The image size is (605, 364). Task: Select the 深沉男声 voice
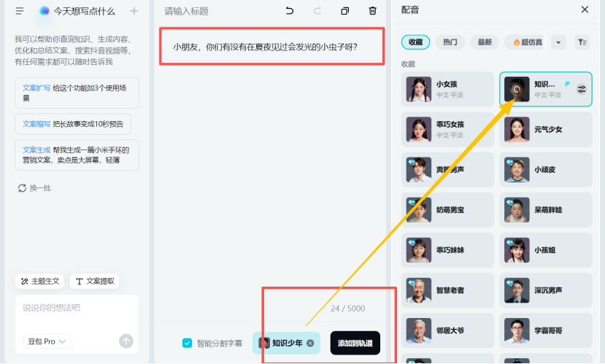(x=546, y=290)
